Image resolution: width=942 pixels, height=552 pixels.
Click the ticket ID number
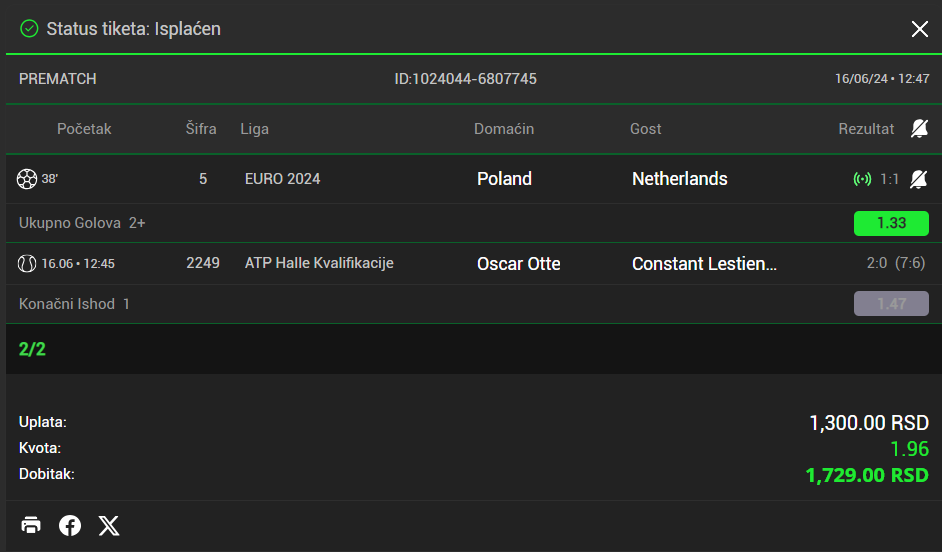tap(466, 78)
